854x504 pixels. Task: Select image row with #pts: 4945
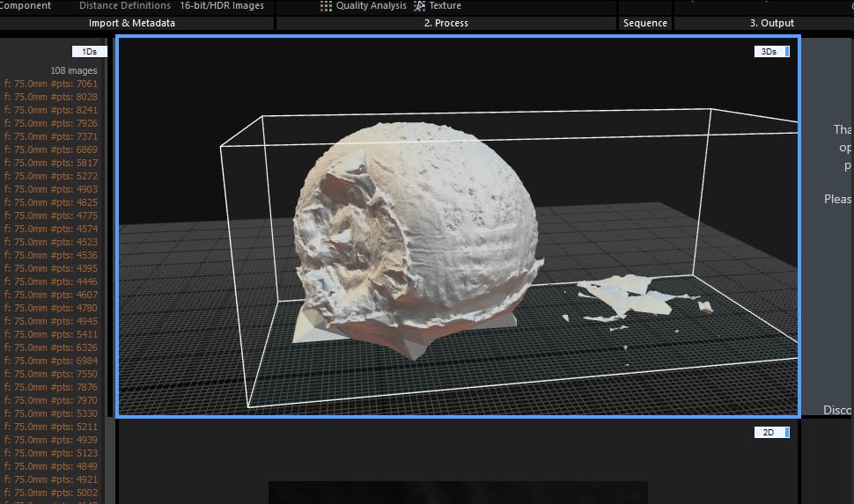coord(51,321)
